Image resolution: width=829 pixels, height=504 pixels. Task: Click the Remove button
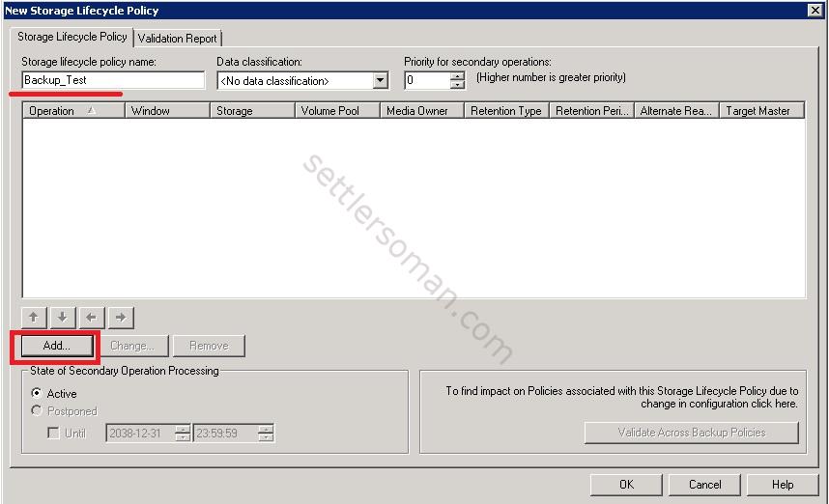pyautogui.click(x=209, y=346)
